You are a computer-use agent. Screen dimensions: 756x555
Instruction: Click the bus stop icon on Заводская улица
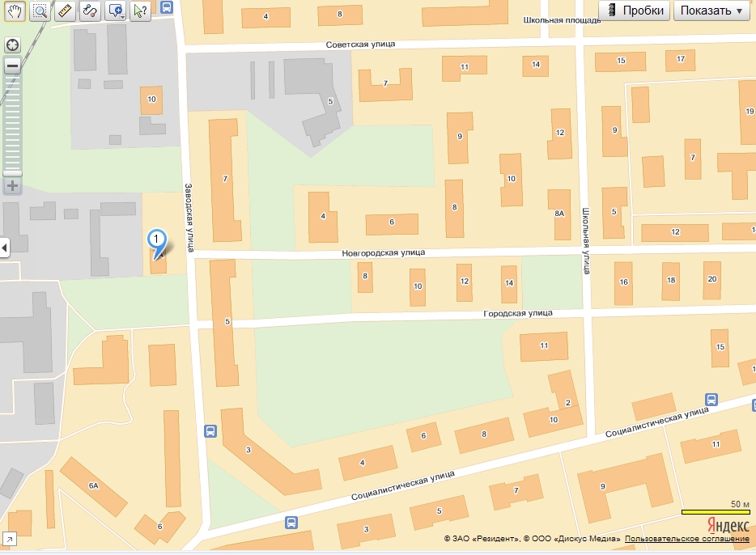tap(210, 431)
